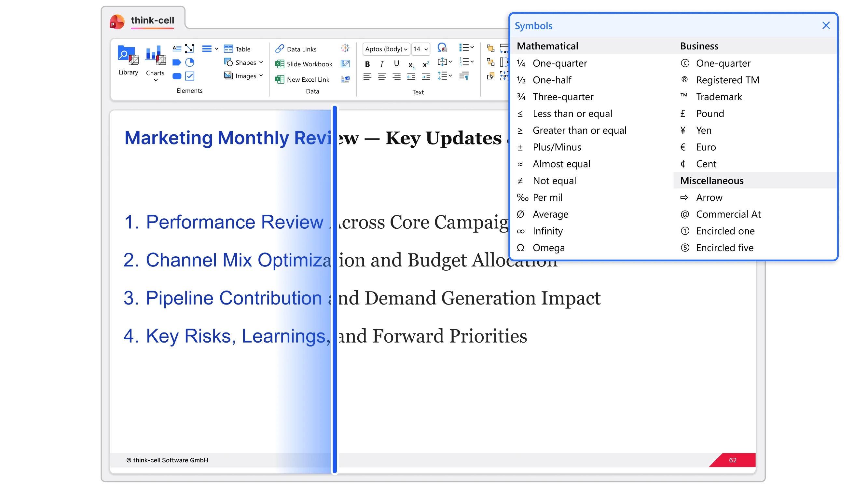Click the connector line element icon

point(190,48)
